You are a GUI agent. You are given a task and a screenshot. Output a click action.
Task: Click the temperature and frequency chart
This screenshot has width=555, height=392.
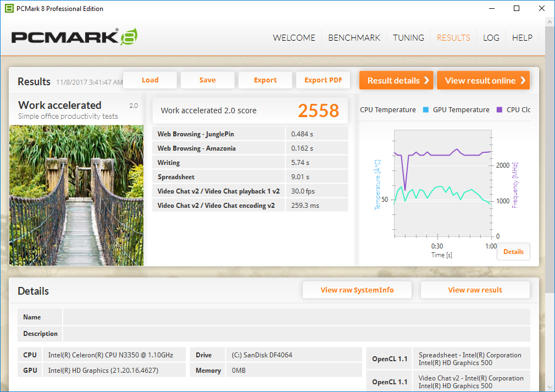[x=443, y=184]
